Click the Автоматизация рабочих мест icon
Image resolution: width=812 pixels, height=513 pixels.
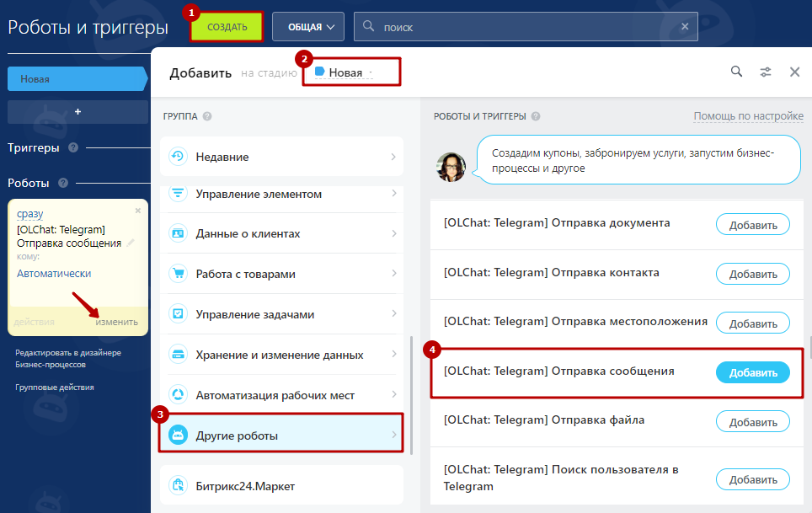pyautogui.click(x=178, y=394)
